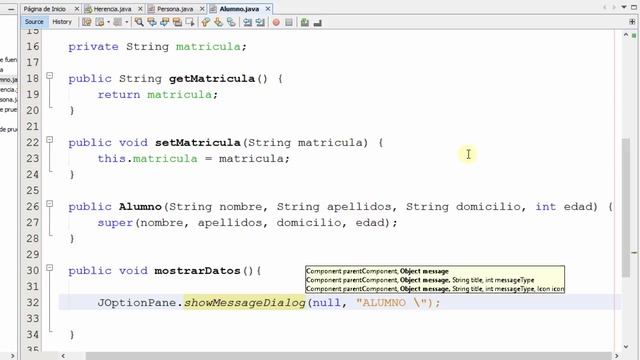Screen dimensions: 640x360
Task: Click first tooltip signature ending 'Object message'
Action: (377, 271)
